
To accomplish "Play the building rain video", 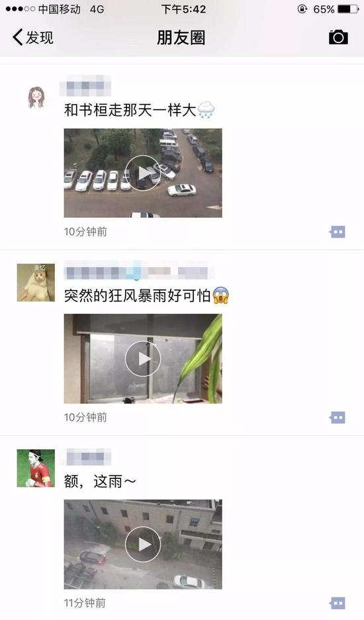I will 143,544.
